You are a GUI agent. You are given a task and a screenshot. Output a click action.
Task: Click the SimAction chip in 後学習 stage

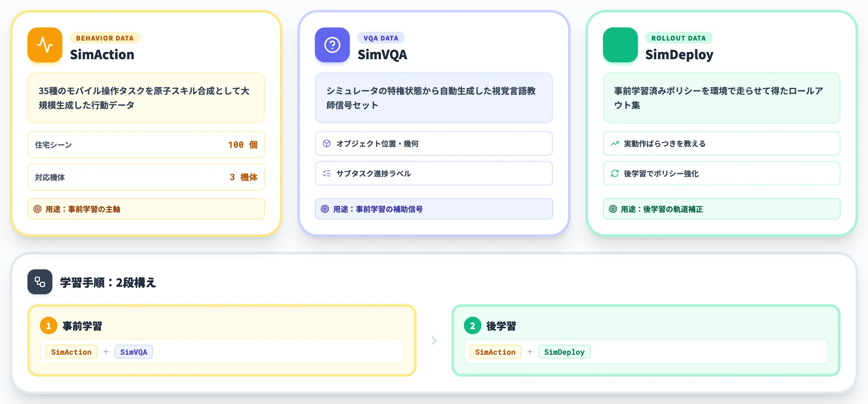click(495, 352)
